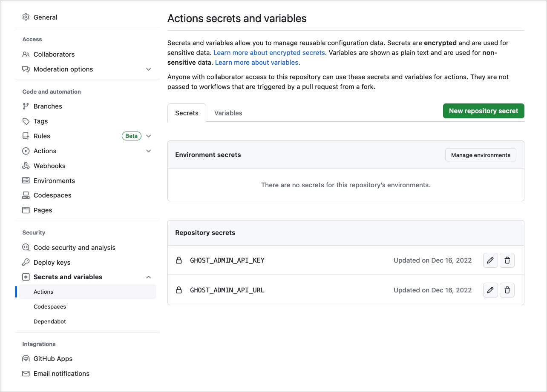The image size is (547, 392).
Task: Open General settings gear icon
Action: tap(26, 17)
